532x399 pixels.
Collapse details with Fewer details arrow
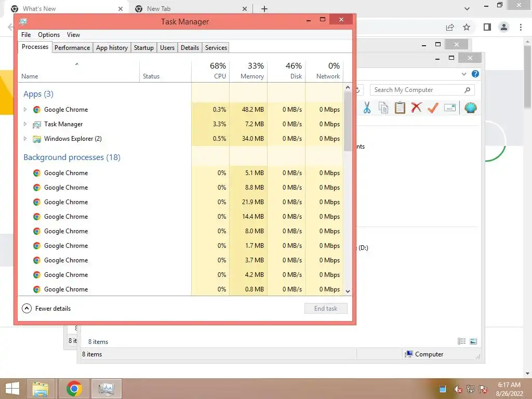(27, 309)
